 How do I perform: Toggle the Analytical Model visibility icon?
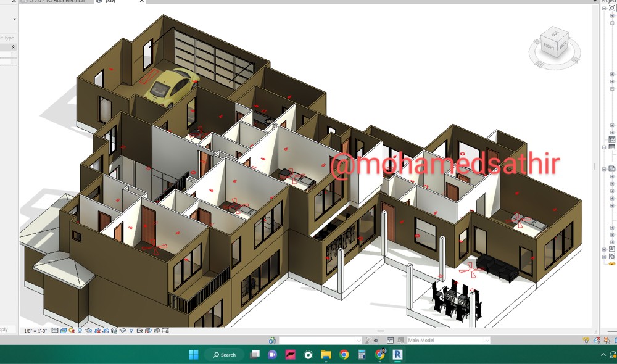pyautogui.click(x=148, y=331)
